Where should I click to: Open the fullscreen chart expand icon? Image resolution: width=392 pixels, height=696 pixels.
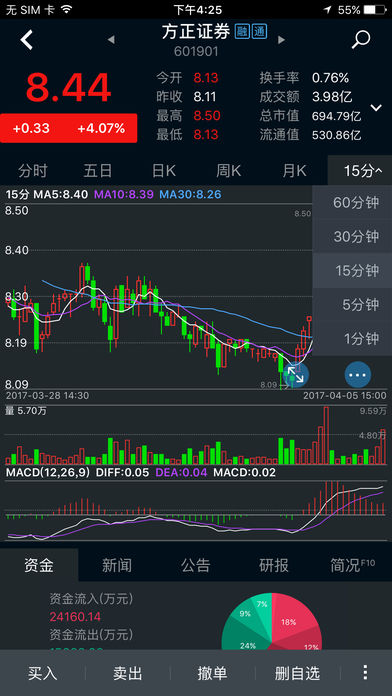click(x=296, y=374)
